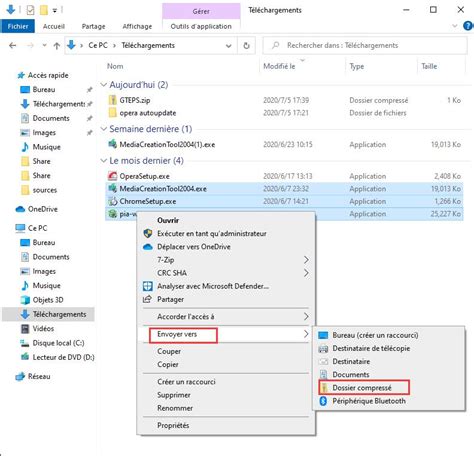Screen dimensions: 474x456
Task: Open Réseau in the navigation pane
Action: click(39, 376)
